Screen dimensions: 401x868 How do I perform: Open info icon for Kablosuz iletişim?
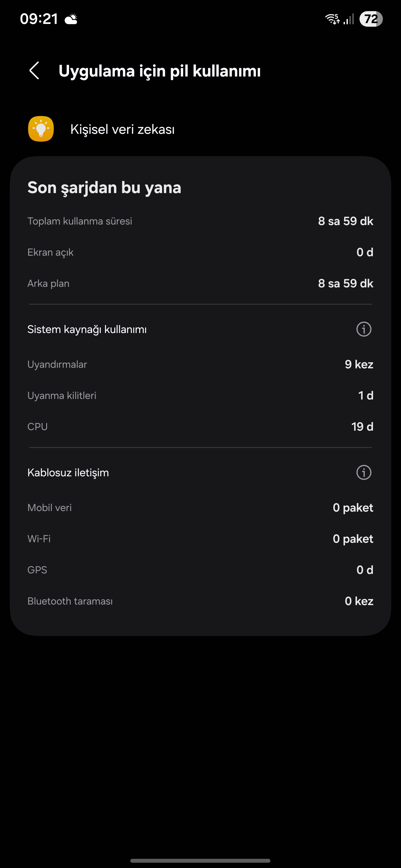[364, 472]
